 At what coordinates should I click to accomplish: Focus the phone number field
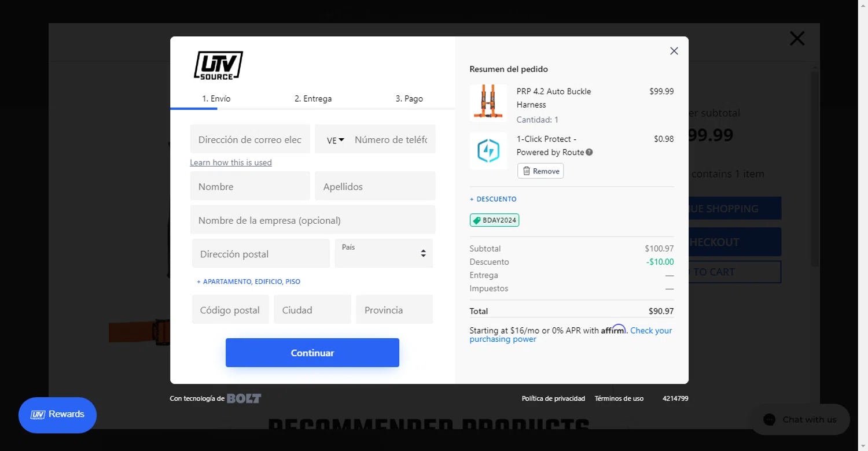(392, 139)
